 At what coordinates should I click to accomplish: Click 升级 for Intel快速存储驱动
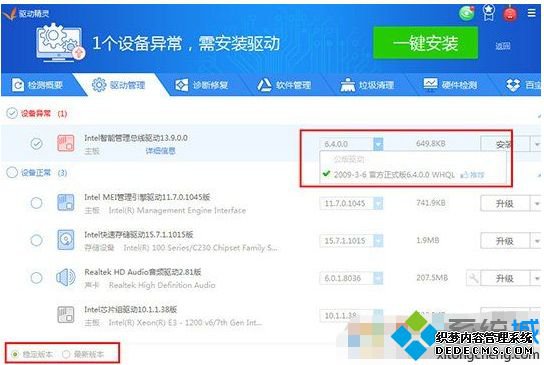click(x=505, y=241)
